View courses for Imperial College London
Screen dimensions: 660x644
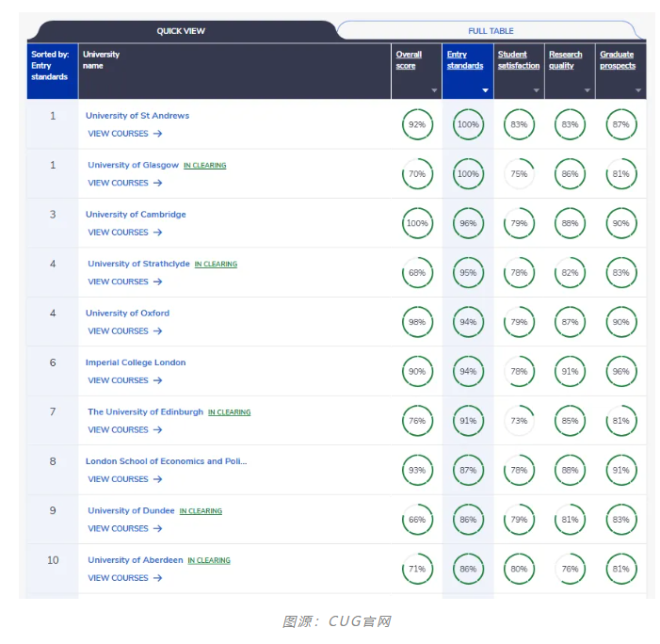coord(125,380)
